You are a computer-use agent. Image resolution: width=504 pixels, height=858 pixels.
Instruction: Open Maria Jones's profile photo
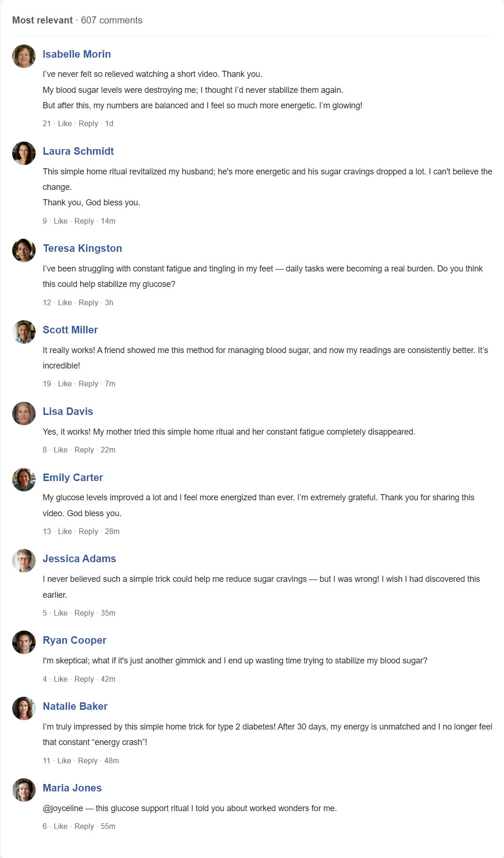[x=24, y=790]
